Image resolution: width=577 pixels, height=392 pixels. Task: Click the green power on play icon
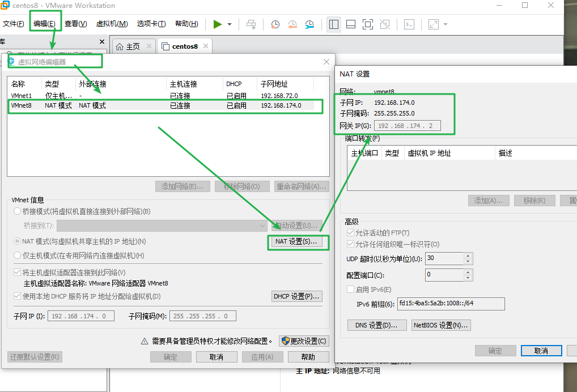[218, 24]
